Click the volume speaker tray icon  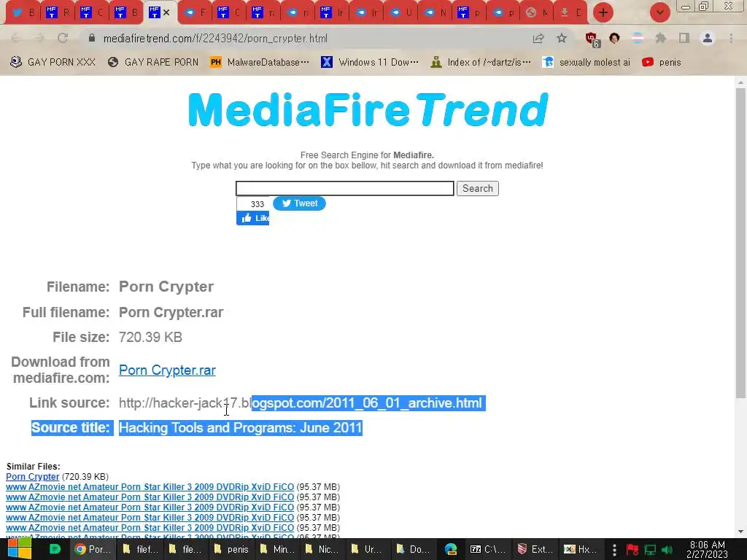(667, 550)
